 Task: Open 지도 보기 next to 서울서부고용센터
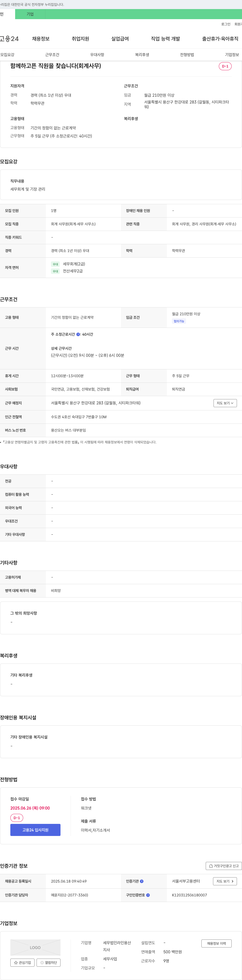pos(225,881)
